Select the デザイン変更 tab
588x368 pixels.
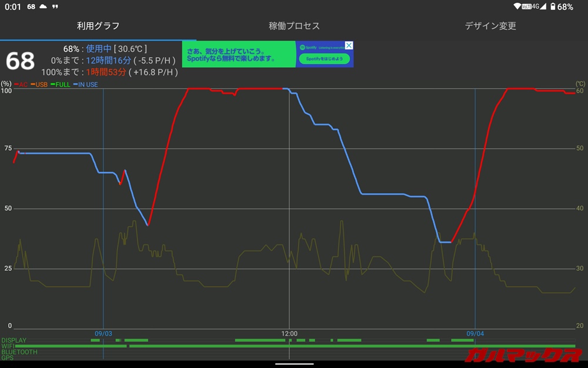490,26
